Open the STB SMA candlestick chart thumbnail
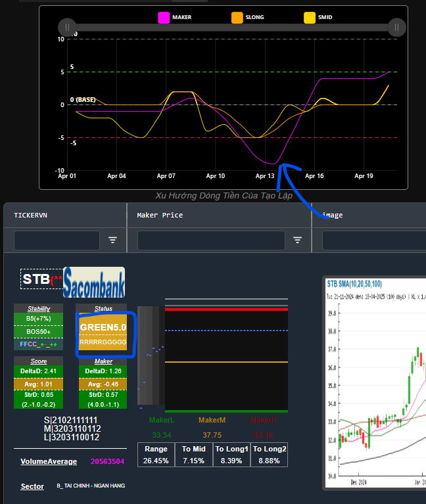Viewport: 426px width, 504px height. [x=375, y=382]
